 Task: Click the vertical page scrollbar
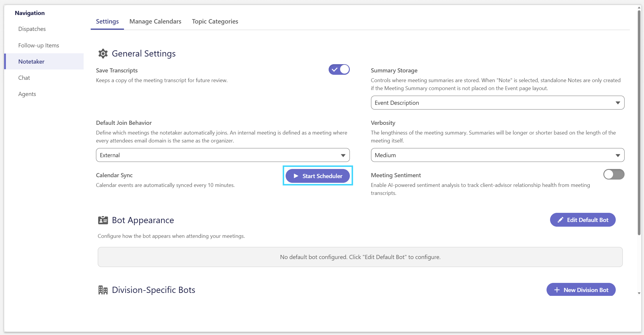tap(639, 123)
